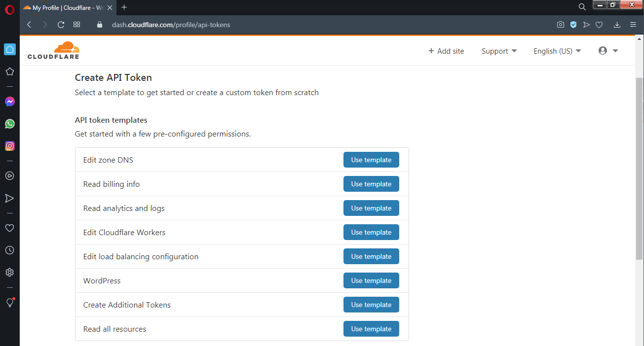Use template for Edit load balancing configuration

[371, 256]
